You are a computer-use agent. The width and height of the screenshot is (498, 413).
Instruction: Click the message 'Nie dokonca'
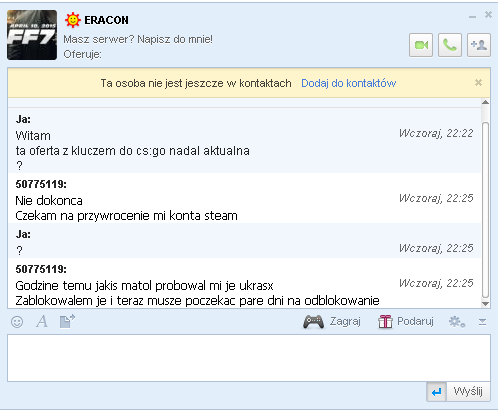(49, 201)
